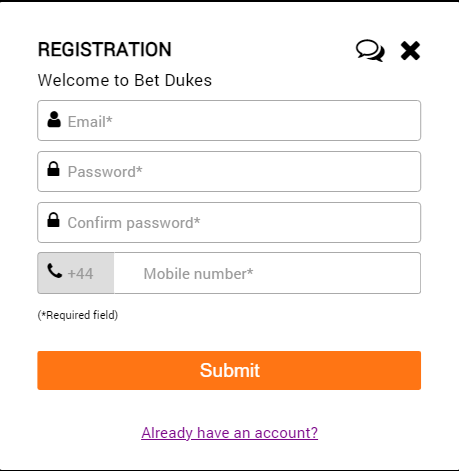Click the padlock icon in the Confirm password field
The width and height of the screenshot is (459, 471).
click(x=53, y=220)
